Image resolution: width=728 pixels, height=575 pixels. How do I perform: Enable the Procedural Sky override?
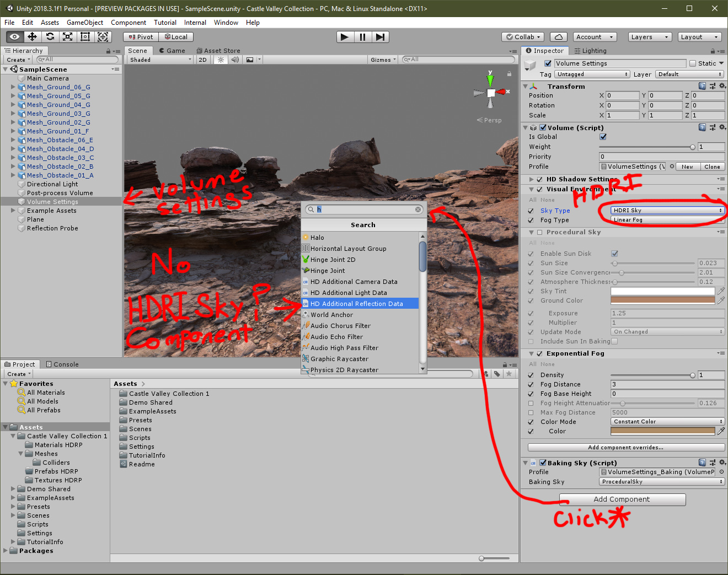(539, 232)
